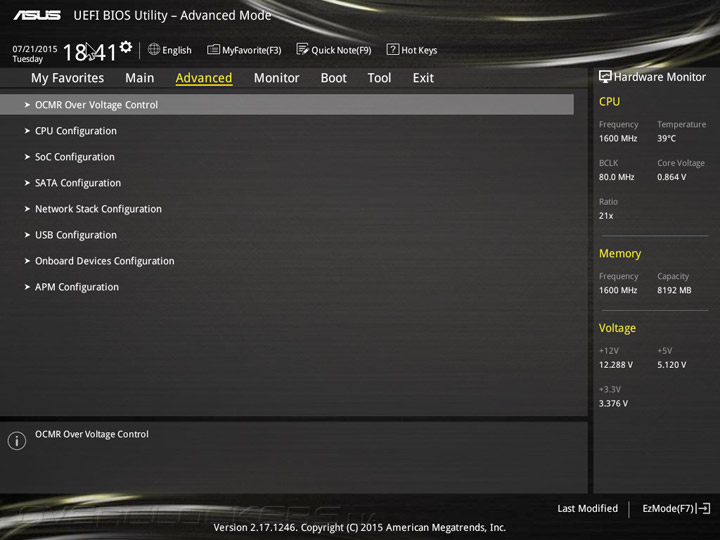This screenshot has height=540, width=720.
Task: Click the CPU temperature 39°C value
Action: [666, 138]
